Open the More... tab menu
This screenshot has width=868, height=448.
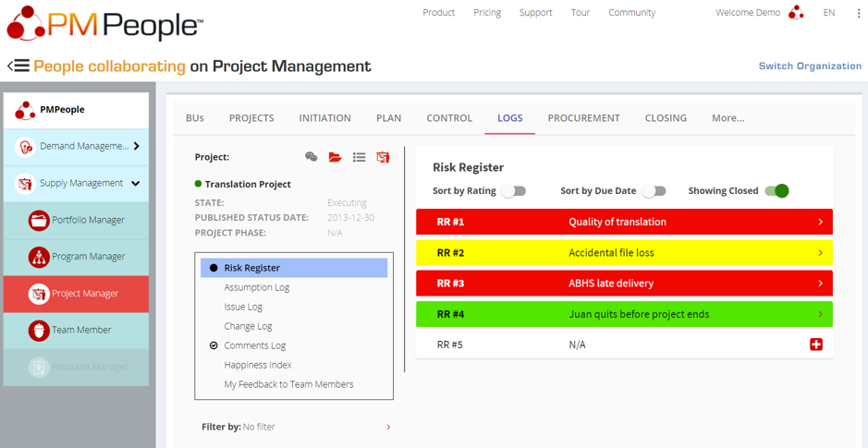tap(727, 118)
